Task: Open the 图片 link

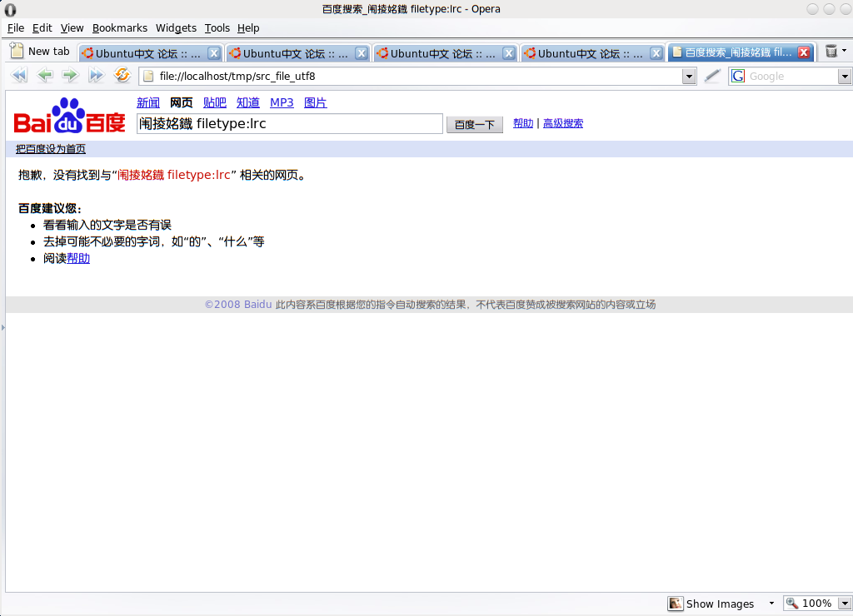Action: (x=315, y=102)
